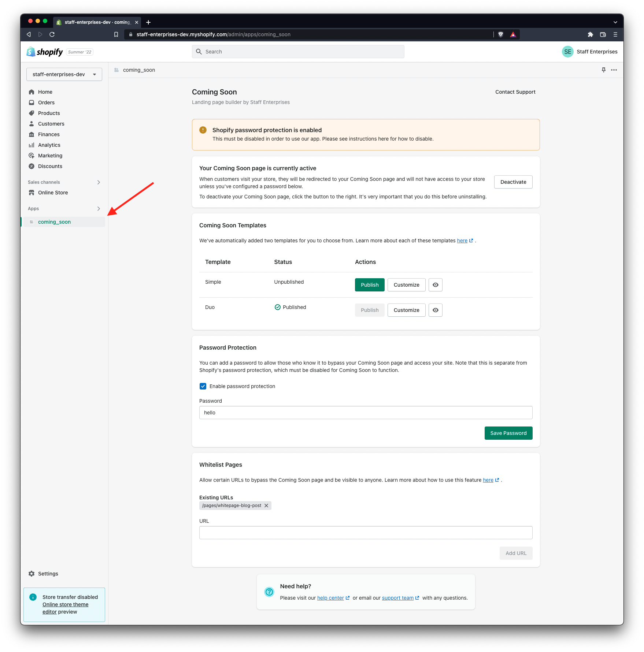This screenshot has width=644, height=652.
Task: Click the Products tag icon
Action: (32, 113)
